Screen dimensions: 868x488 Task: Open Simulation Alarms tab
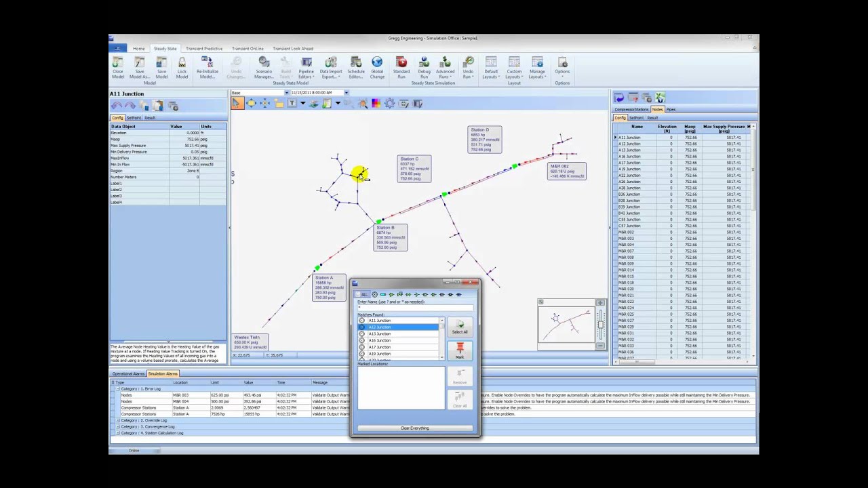click(x=163, y=374)
